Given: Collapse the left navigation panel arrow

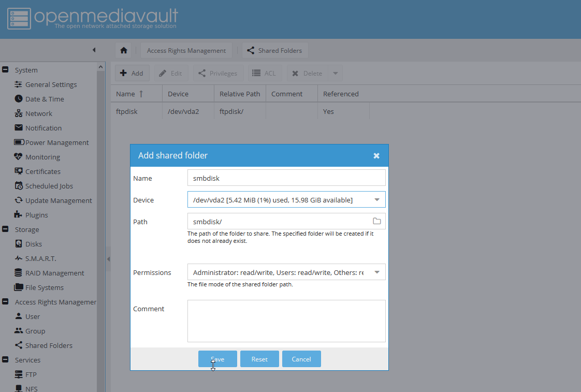Looking at the screenshot, I should point(94,50).
